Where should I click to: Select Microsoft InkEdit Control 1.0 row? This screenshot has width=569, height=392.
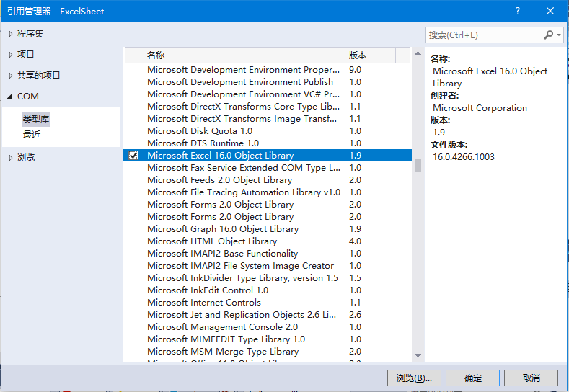pos(268,290)
